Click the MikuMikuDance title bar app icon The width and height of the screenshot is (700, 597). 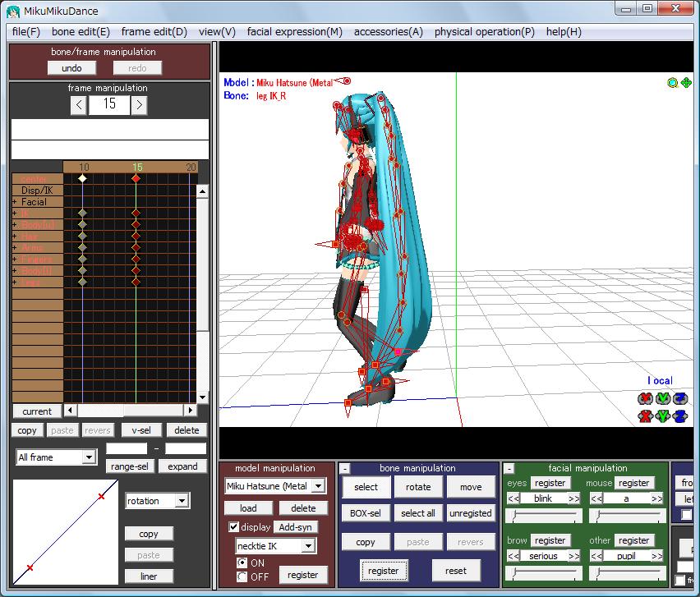pos(13,11)
